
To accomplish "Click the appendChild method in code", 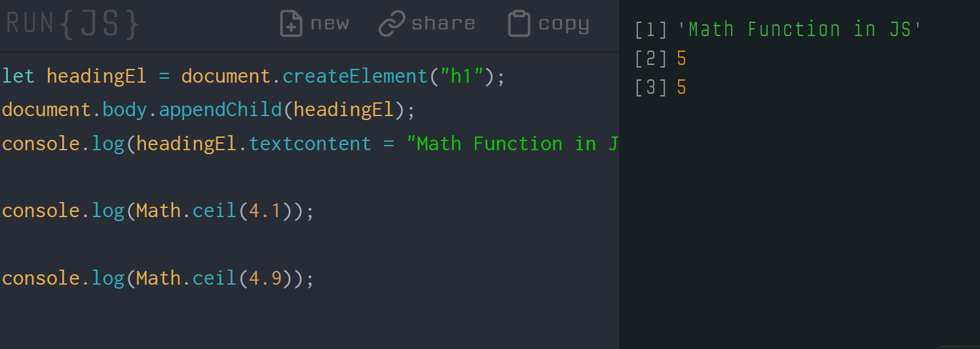I will tap(221, 110).
